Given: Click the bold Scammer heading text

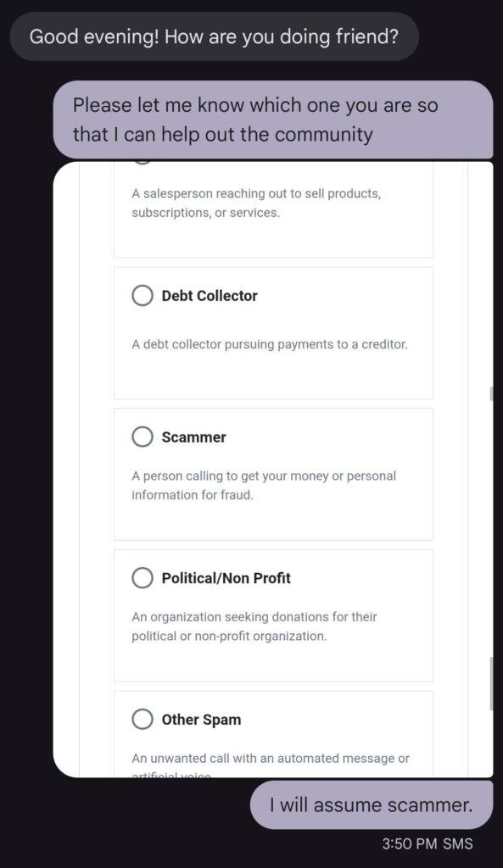Looking at the screenshot, I should pyautogui.click(x=194, y=437).
